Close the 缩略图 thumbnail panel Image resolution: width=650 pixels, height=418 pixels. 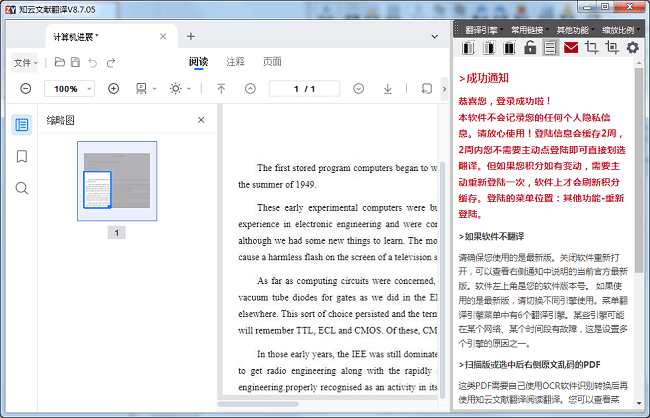coord(201,120)
